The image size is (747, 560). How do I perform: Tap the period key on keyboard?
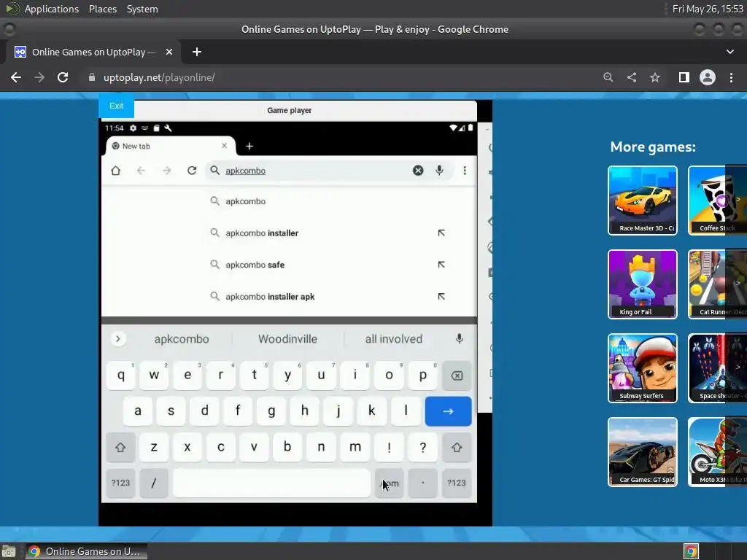pos(422,483)
